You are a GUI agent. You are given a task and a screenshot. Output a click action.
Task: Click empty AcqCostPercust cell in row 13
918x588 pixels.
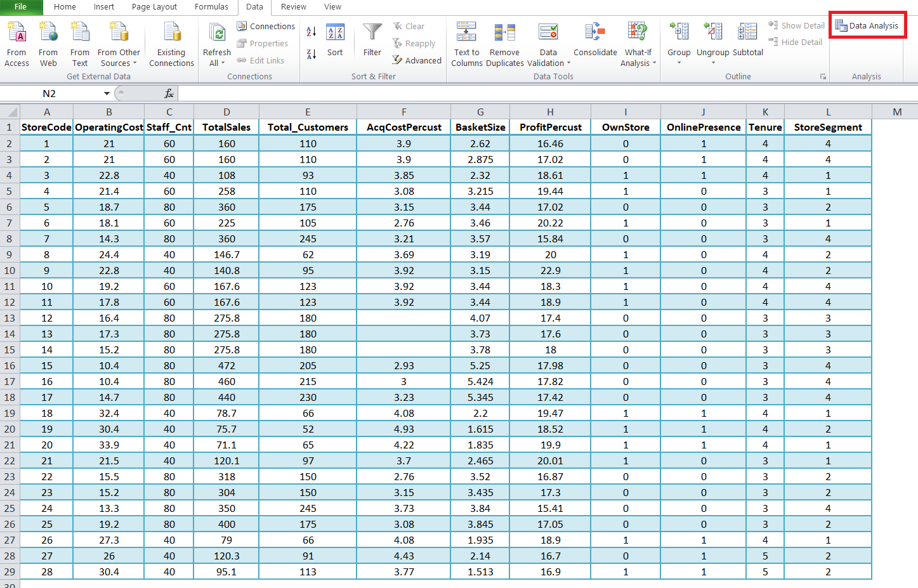coord(403,318)
